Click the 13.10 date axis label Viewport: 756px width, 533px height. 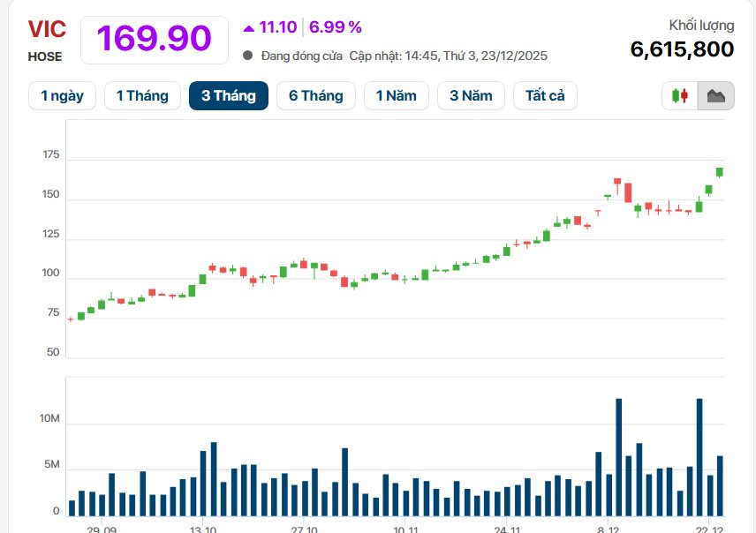[203, 529]
